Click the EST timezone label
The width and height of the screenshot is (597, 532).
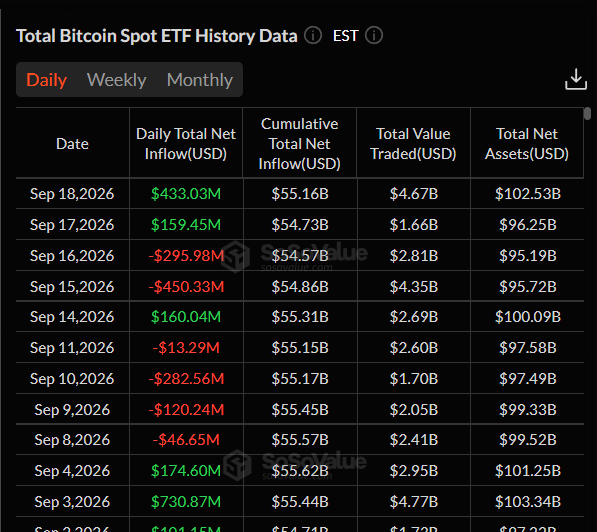345,36
